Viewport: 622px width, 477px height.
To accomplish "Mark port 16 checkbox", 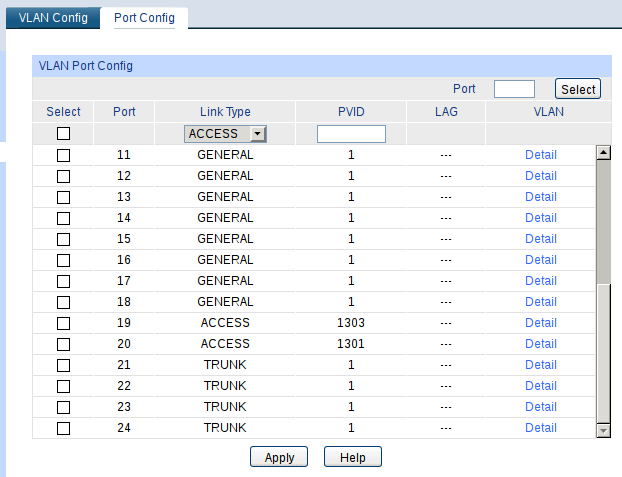I will 63,260.
